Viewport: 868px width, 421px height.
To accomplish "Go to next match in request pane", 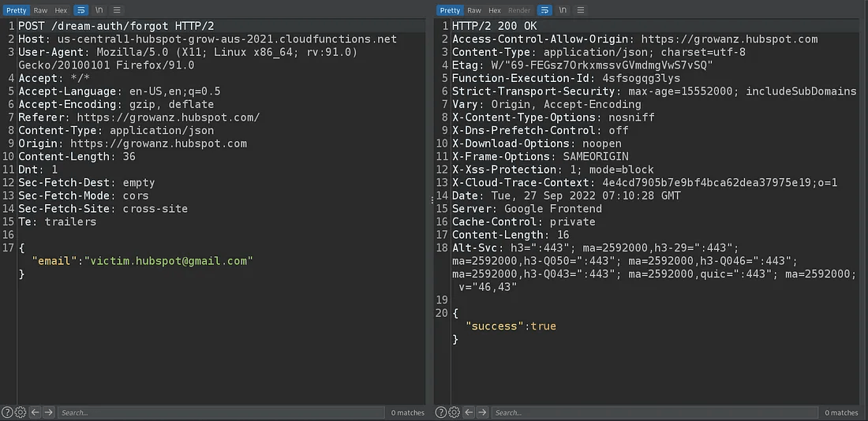I will coord(48,412).
